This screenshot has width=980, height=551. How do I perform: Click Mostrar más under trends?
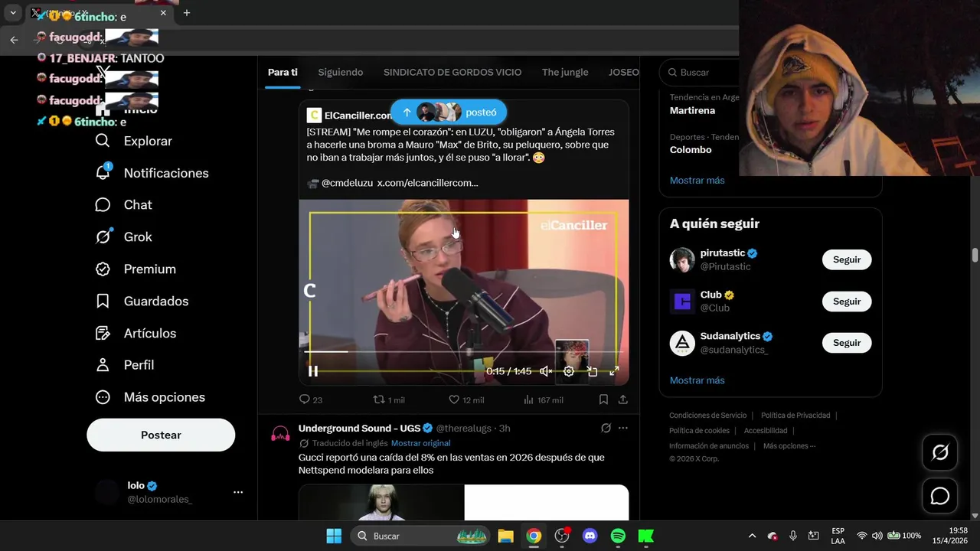pyautogui.click(x=697, y=181)
